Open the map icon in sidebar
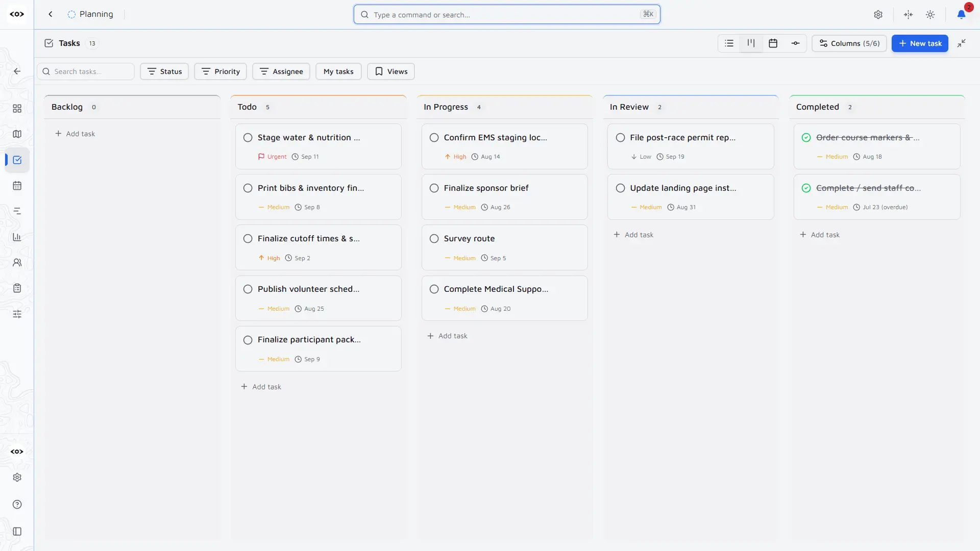980x551 pixels. pyautogui.click(x=17, y=134)
